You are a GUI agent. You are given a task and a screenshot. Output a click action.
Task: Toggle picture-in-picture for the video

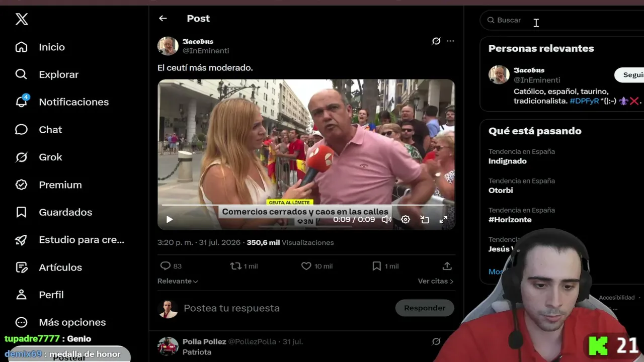pos(425,219)
